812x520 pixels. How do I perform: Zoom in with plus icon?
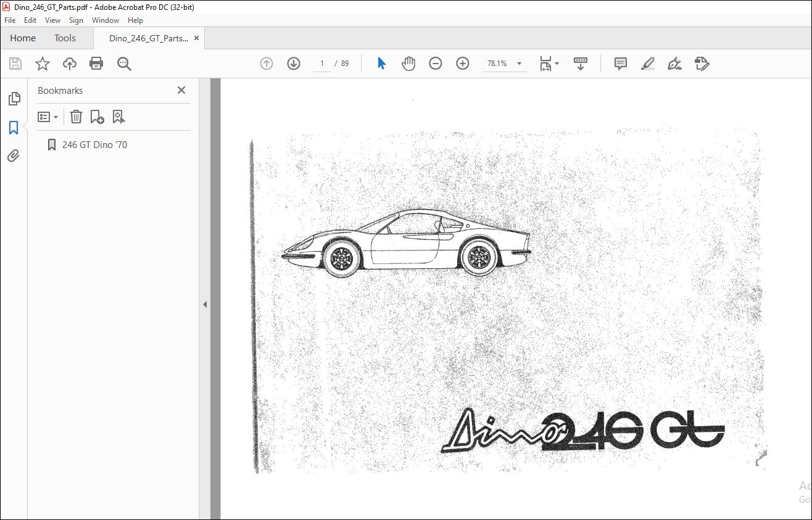[463, 64]
